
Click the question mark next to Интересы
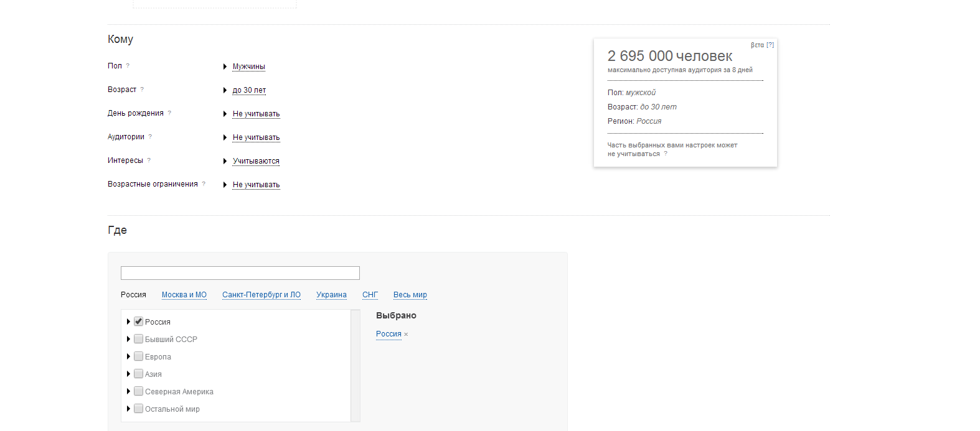(149, 160)
